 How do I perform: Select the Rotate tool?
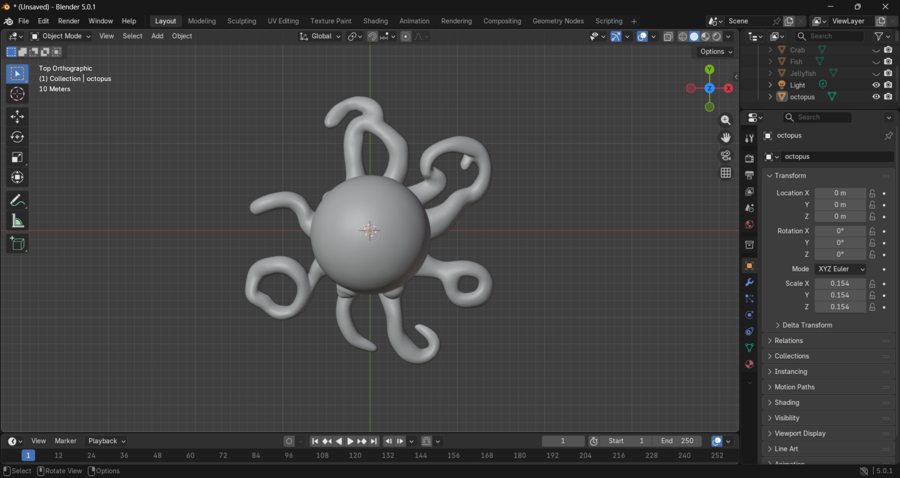pyautogui.click(x=17, y=137)
